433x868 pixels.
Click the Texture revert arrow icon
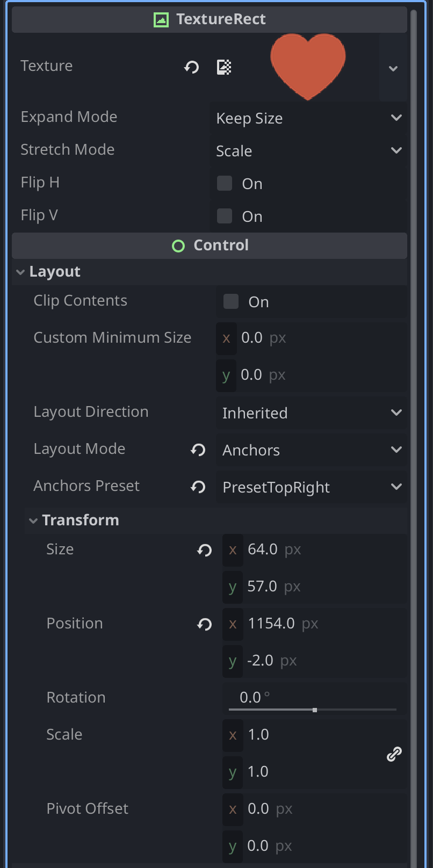pos(192,67)
